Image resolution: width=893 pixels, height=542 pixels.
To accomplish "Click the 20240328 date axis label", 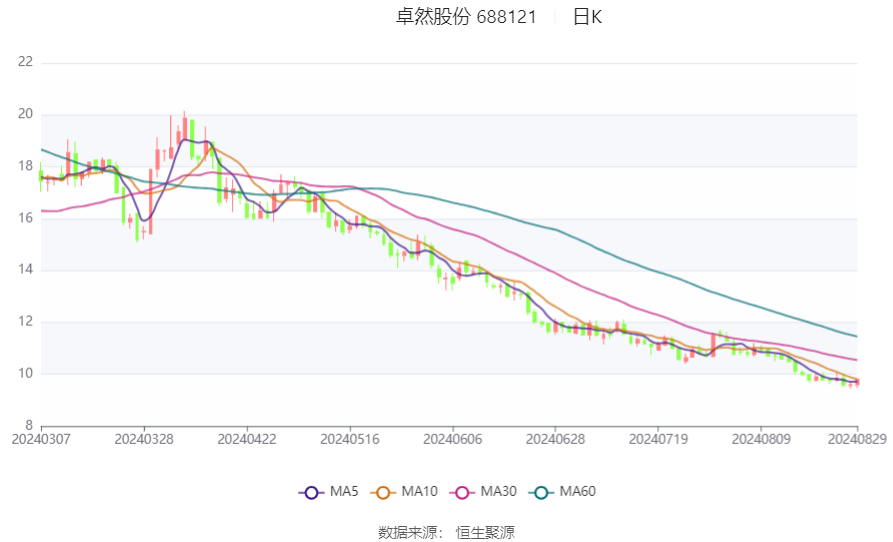I will 144,439.
